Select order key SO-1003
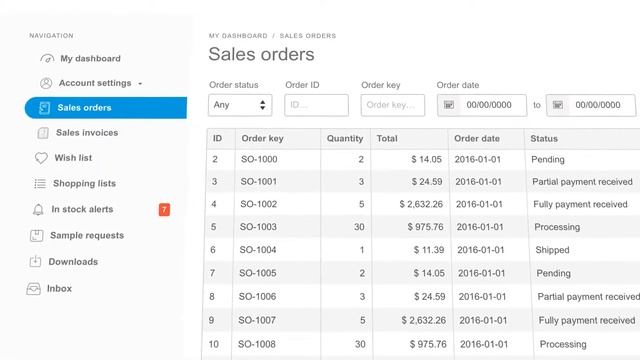 [x=258, y=227]
